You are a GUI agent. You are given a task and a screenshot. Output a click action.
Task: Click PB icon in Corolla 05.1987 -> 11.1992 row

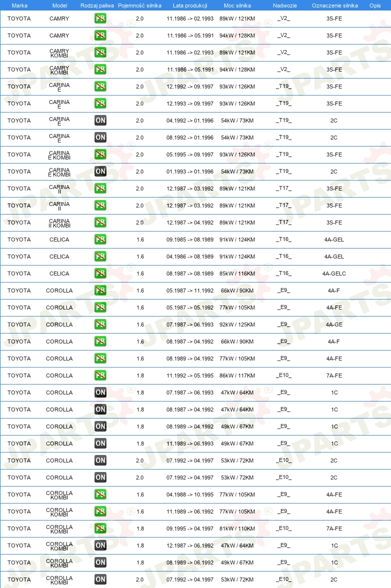100,290
